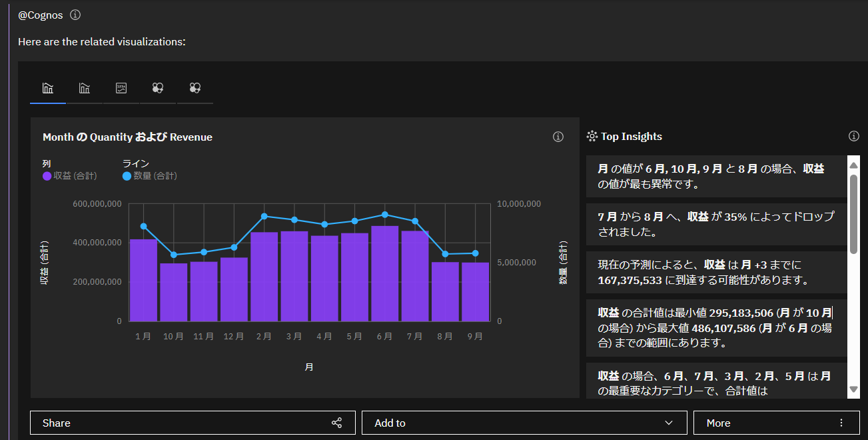Click the 5,000,000 right axis value
This screenshot has width=868, height=440.
tap(516, 262)
